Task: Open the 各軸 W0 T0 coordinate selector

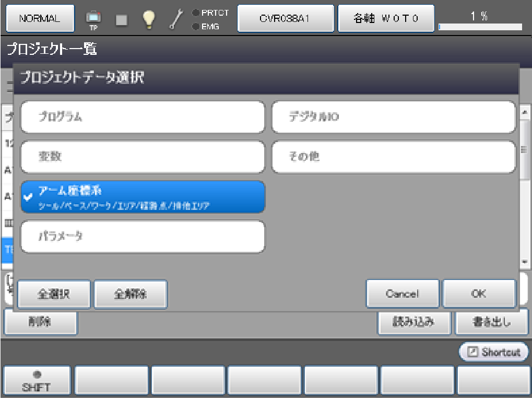Action: point(386,19)
